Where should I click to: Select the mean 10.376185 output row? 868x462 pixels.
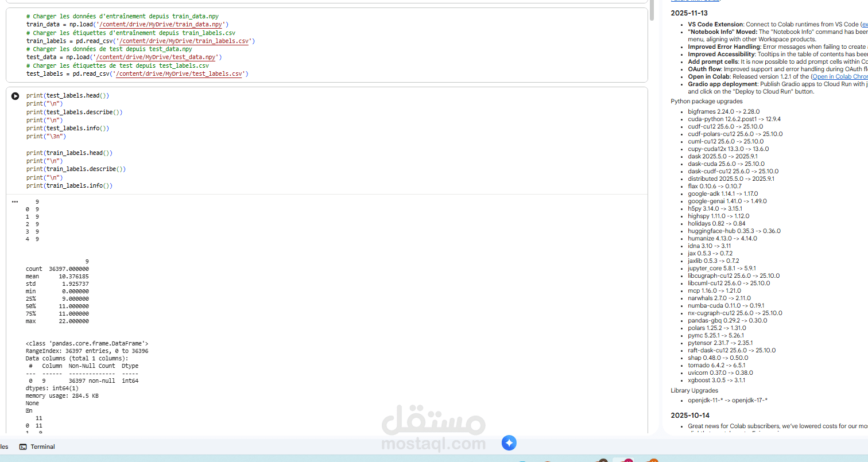(57, 276)
